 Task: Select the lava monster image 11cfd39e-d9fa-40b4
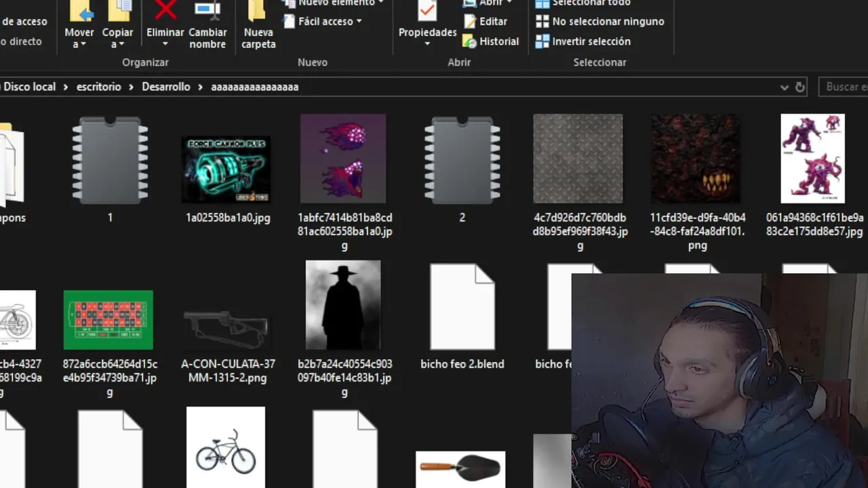696,159
